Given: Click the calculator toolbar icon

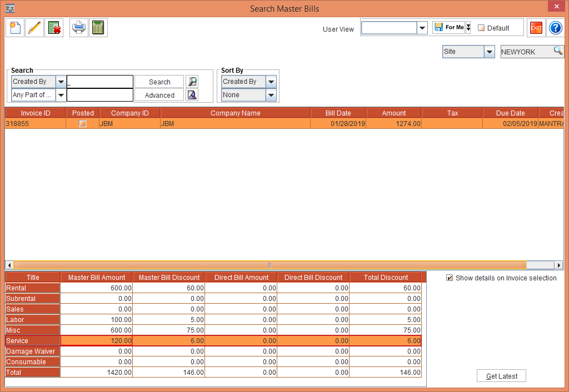Looking at the screenshot, I should click(98, 27).
